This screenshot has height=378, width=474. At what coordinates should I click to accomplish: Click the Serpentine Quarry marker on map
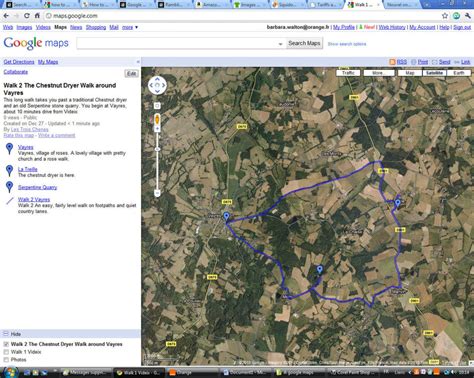coord(320,269)
